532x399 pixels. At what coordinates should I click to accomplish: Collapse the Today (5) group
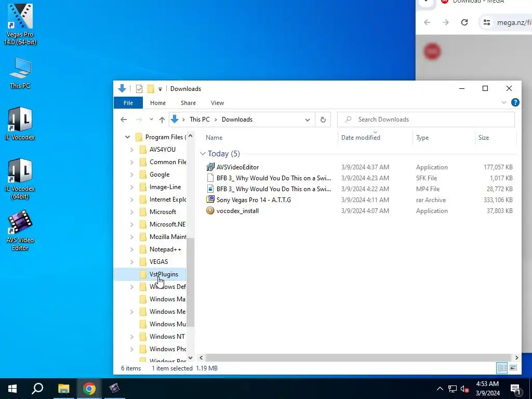click(203, 154)
